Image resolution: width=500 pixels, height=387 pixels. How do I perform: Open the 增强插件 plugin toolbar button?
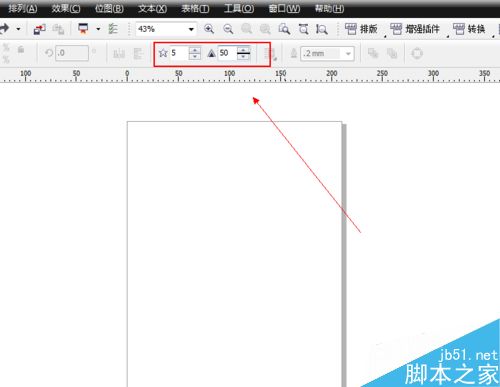[x=415, y=29]
